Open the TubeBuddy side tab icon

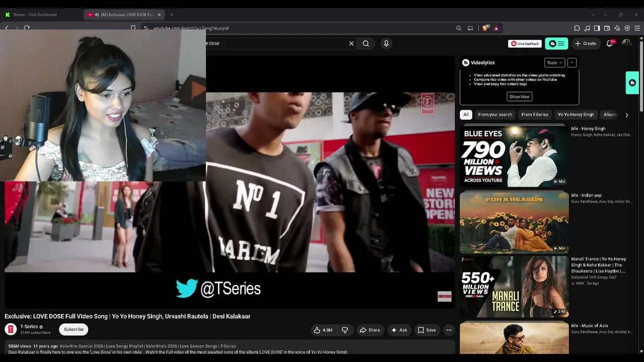point(632,83)
